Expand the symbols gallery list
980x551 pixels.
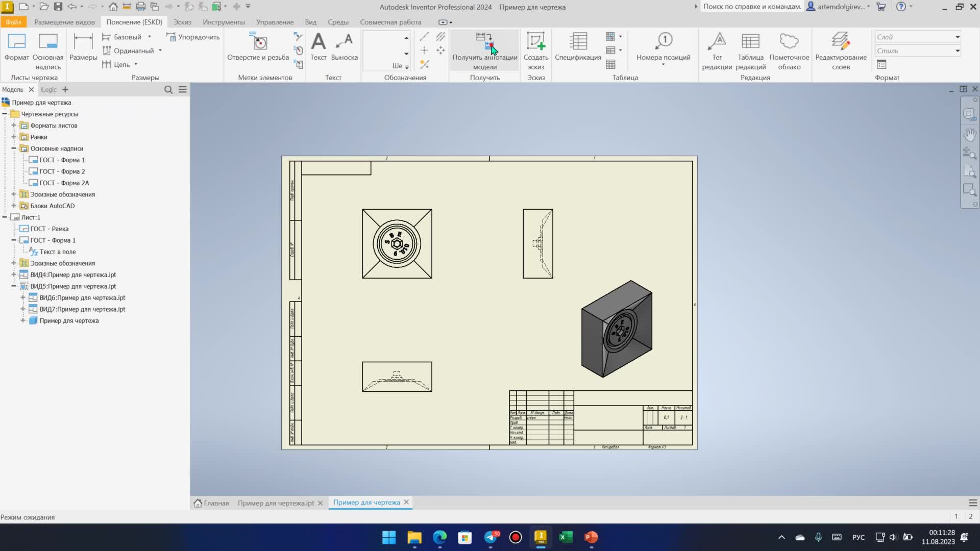click(406, 66)
